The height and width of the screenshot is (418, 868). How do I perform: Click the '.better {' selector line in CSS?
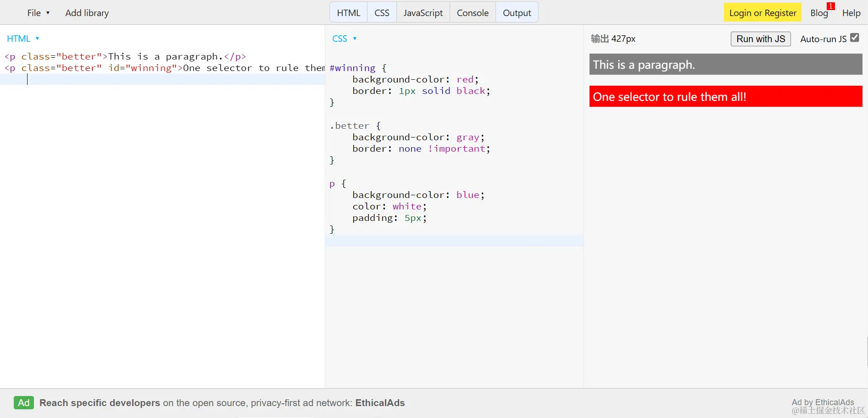coord(355,126)
